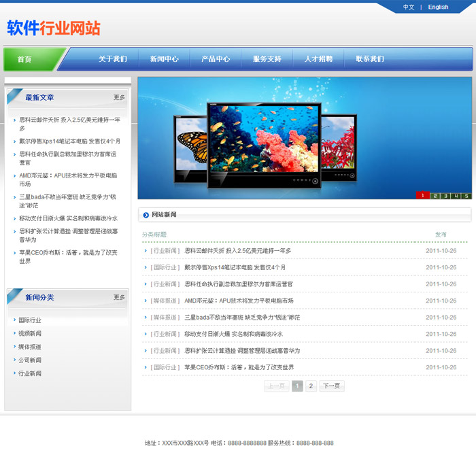Open 人才招聘 navigation item
This screenshot has width=476, height=457.
[318, 59]
